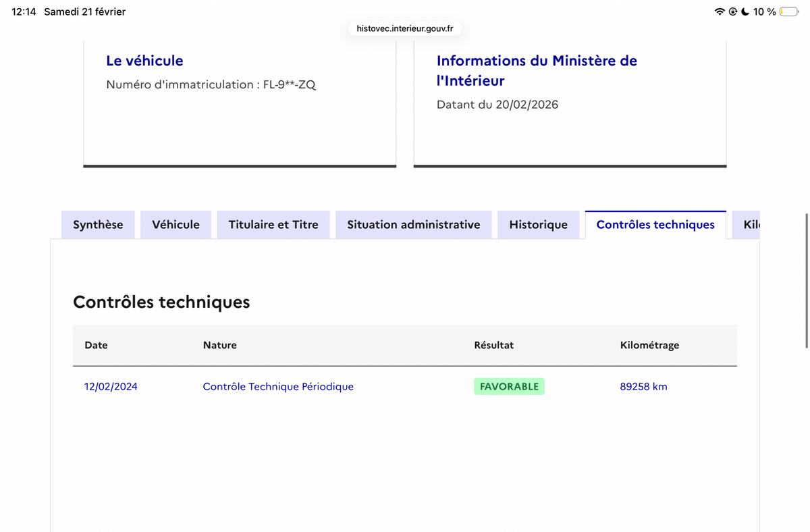This screenshot has width=810, height=532.
Task: Click the Contrôles techniques section heading
Action: pyautogui.click(x=161, y=302)
